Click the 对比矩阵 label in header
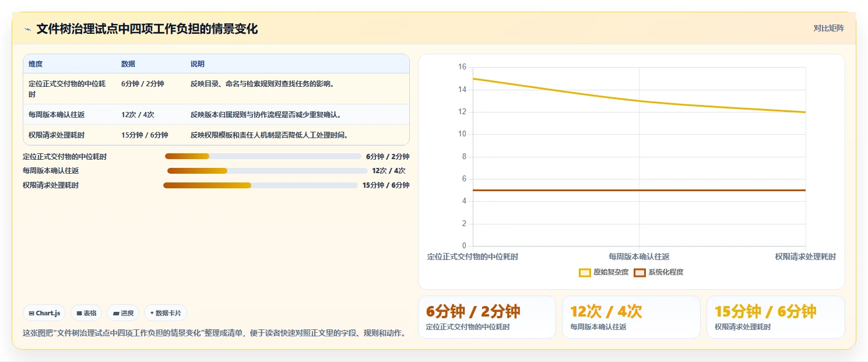 pyautogui.click(x=828, y=28)
